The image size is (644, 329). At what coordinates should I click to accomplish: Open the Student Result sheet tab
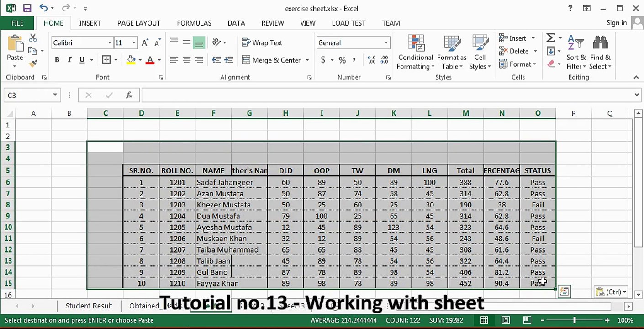pyautogui.click(x=89, y=306)
